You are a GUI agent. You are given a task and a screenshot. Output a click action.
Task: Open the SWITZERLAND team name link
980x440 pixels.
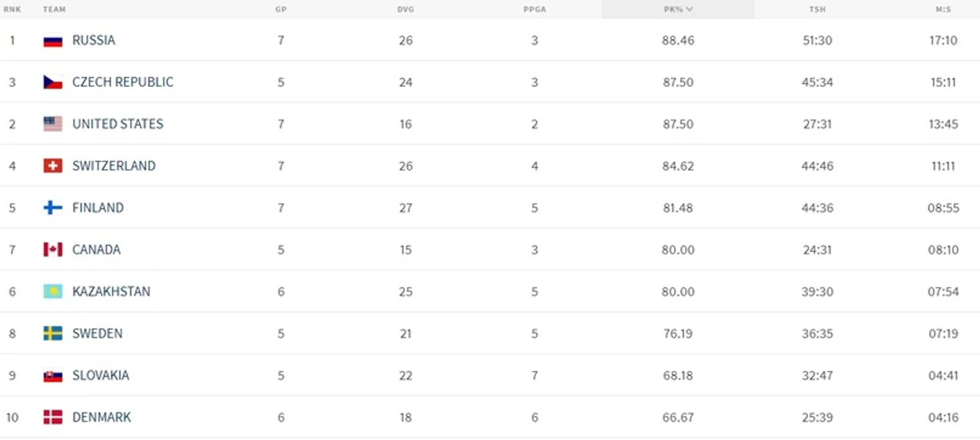pyautogui.click(x=114, y=166)
